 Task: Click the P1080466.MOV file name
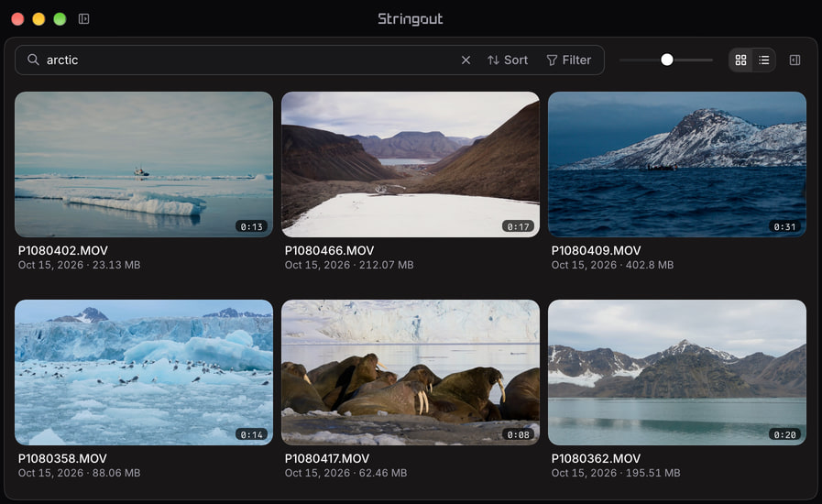[329, 251]
